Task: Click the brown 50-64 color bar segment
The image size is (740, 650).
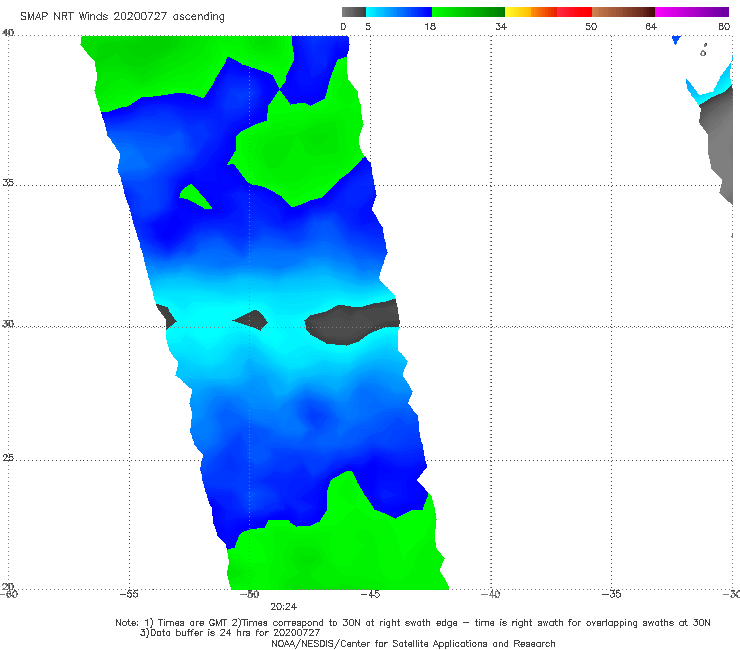Action: 623,12
